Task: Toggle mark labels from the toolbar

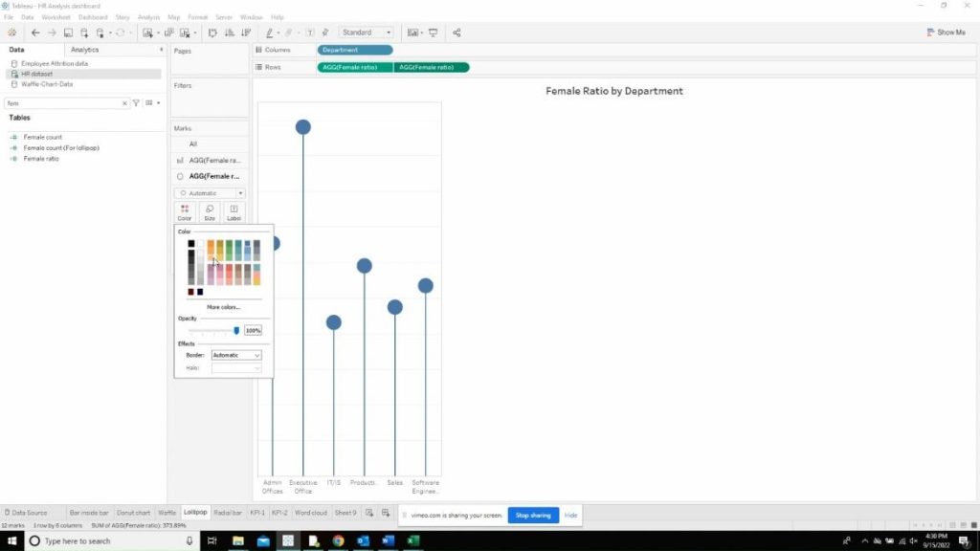Action: pos(309,33)
